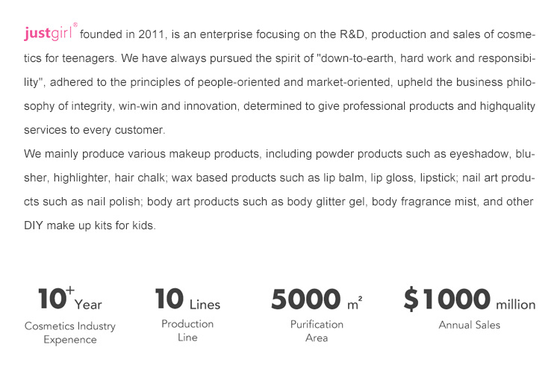Click the phrase "services to every customer"
The image size is (560, 392).
(93, 130)
